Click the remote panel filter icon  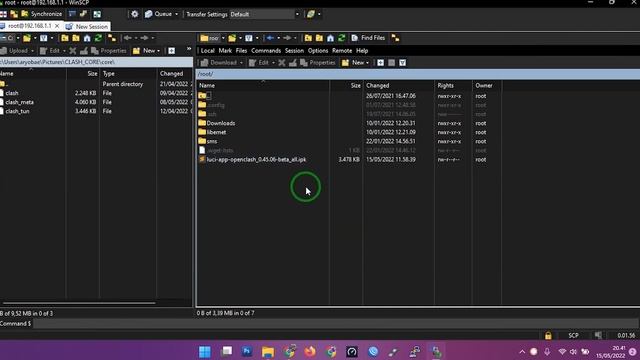pyautogui.click(x=249, y=38)
